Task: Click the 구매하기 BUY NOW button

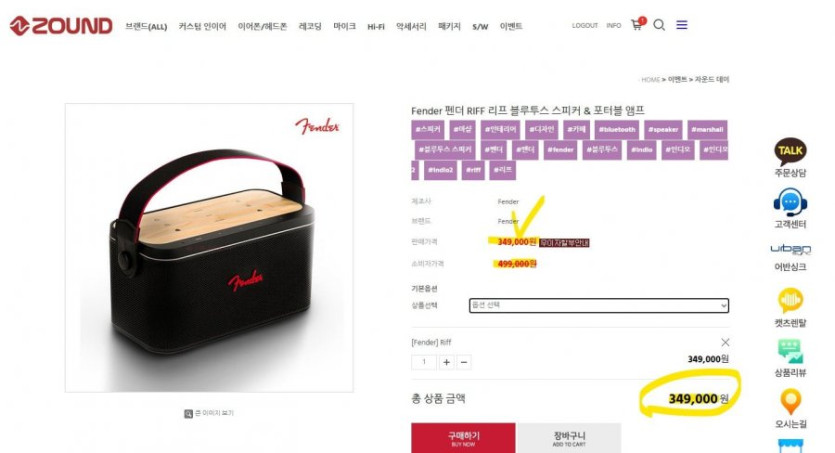Action: click(463, 438)
